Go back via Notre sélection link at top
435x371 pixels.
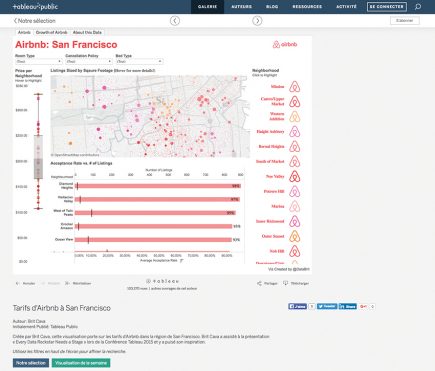tap(34, 21)
